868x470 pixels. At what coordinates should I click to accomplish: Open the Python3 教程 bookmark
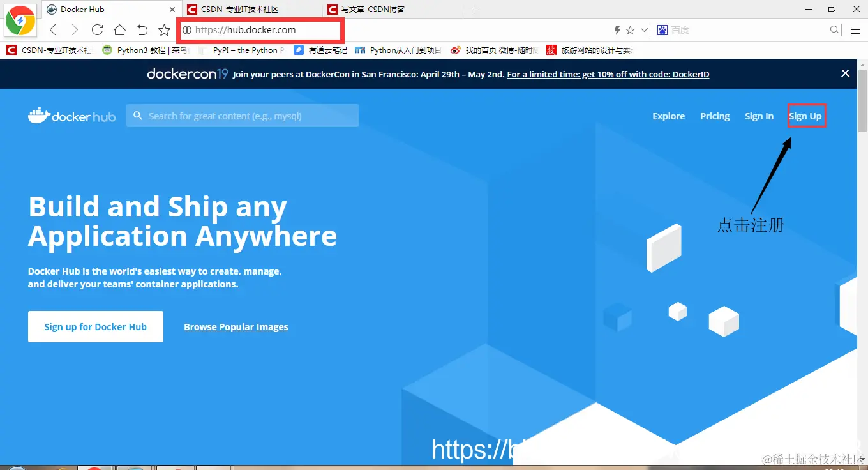pos(145,50)
